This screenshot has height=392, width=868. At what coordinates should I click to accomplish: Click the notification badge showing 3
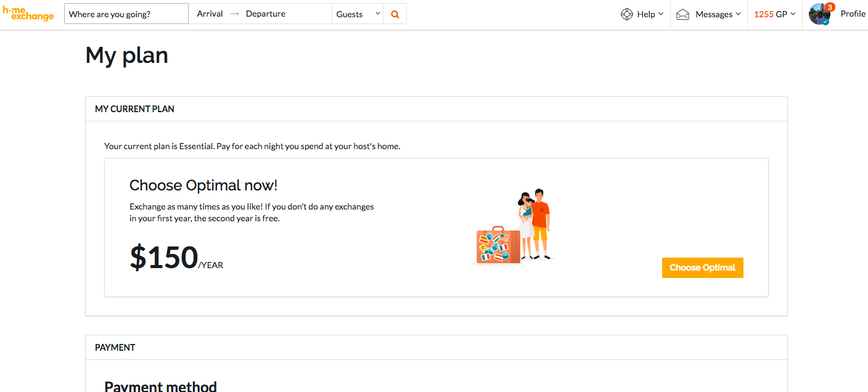830,7
